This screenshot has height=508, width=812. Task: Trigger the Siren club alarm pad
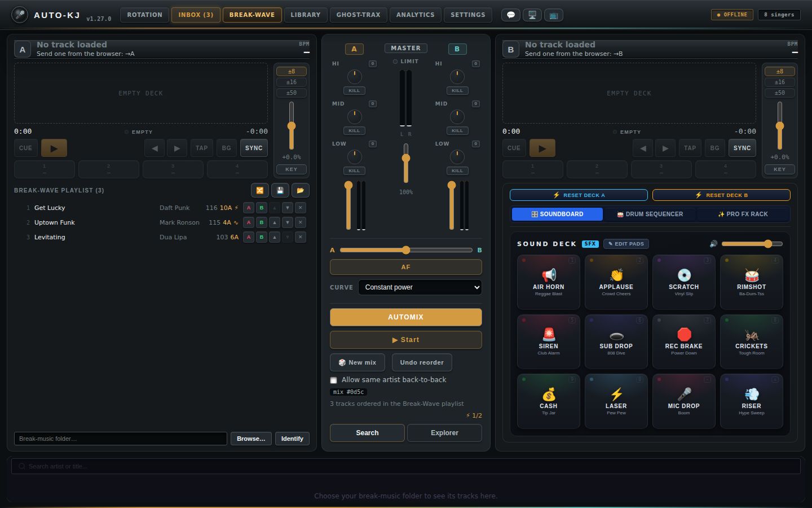(x=549, y=342)
